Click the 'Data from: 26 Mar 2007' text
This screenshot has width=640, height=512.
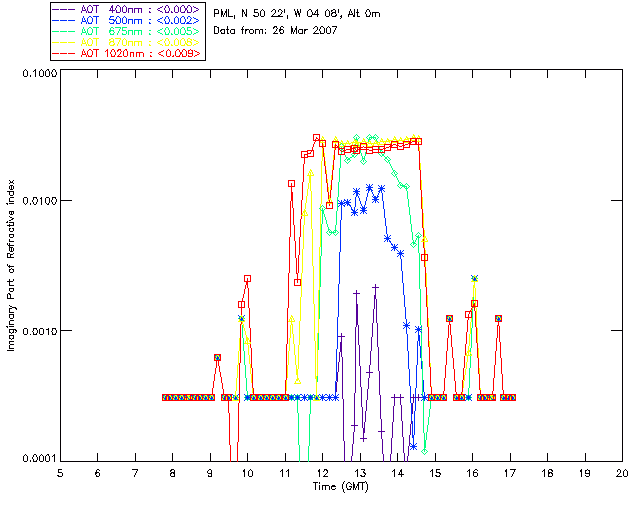point(275,30)
